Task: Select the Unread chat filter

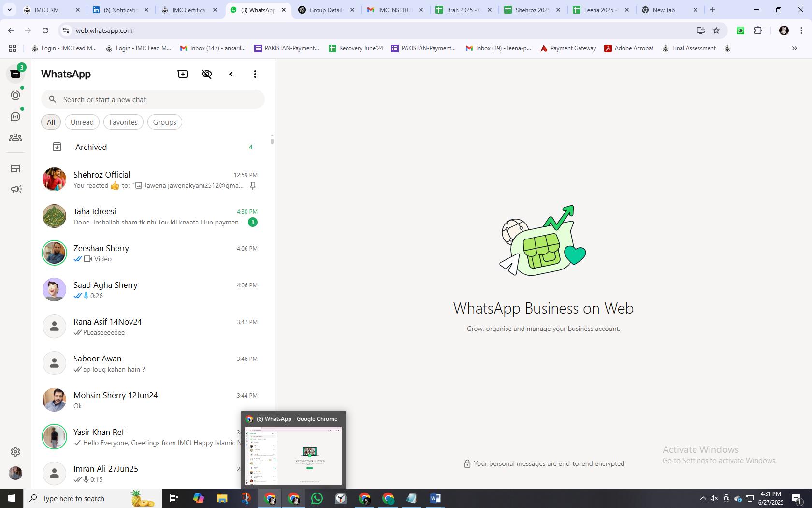Action: click(x=82, y=122)
